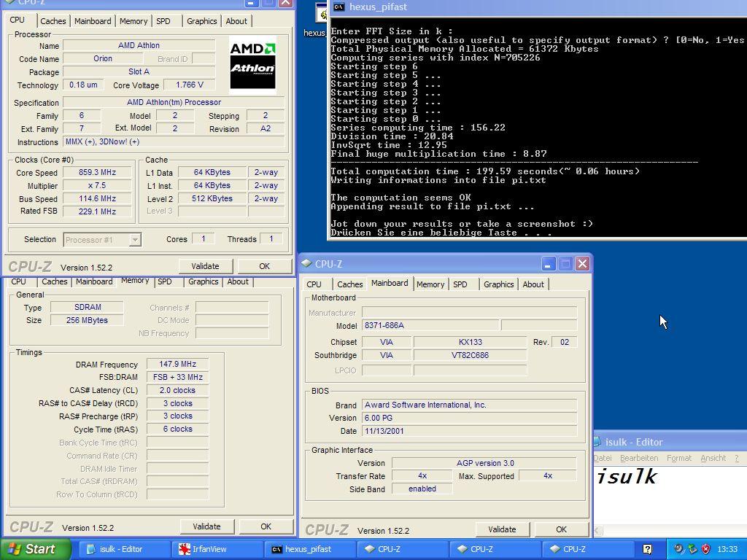Open Memory tab in Mainboard CPU-Z window
This screenshot has width=747, height=560.
pyautogui.click(x=430, y=284)
